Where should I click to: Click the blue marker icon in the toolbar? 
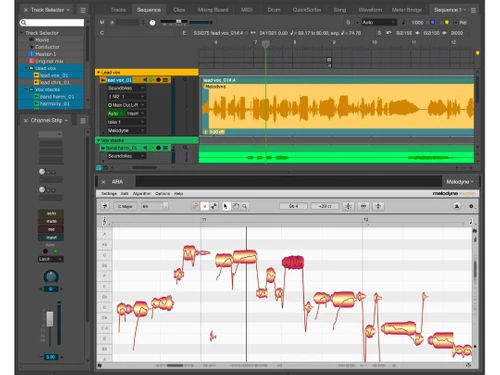[x=433, y=22]
